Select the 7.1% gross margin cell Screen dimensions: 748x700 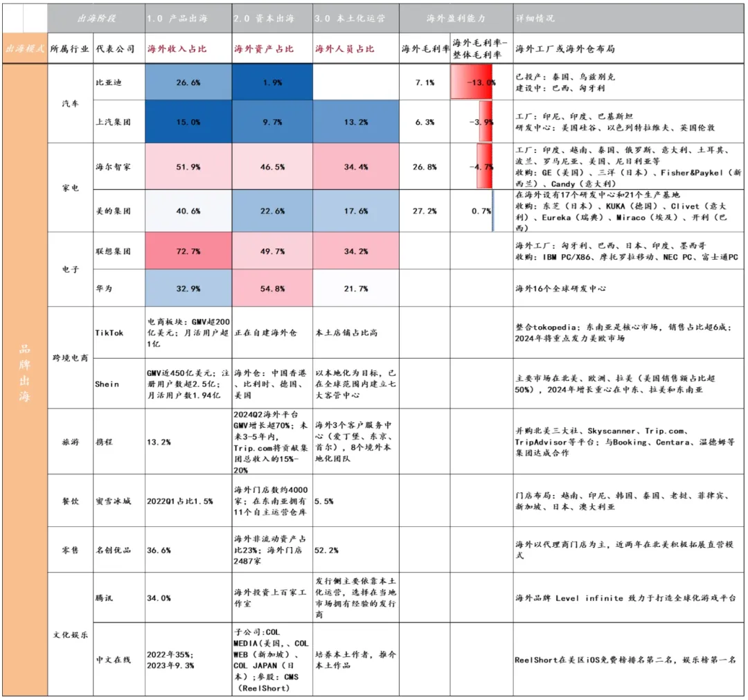(425, 82)
